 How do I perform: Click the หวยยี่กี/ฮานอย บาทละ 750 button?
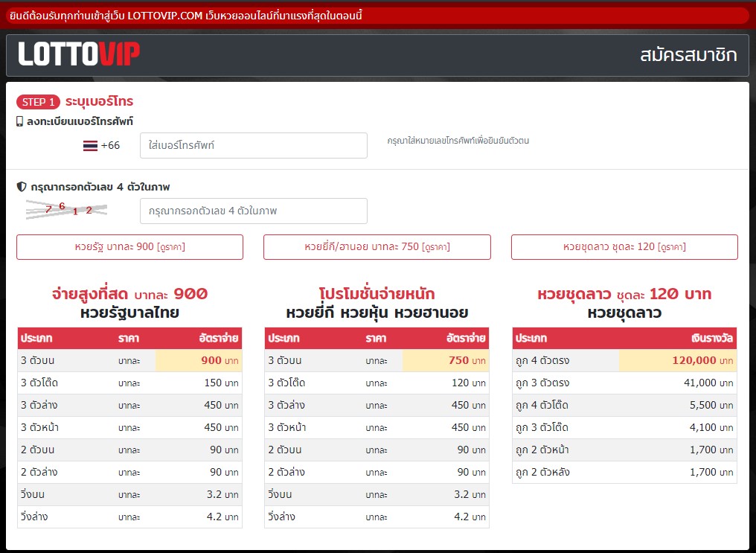[x=377, y=247]
